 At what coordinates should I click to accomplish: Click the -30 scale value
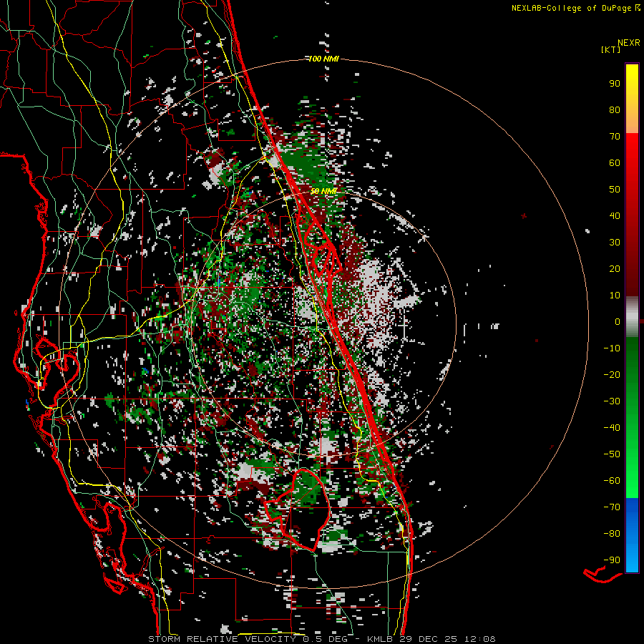point(612,401)
